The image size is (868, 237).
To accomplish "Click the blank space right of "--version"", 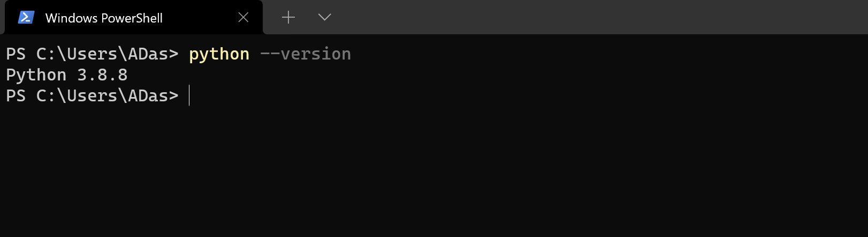I will coord(535,54).
